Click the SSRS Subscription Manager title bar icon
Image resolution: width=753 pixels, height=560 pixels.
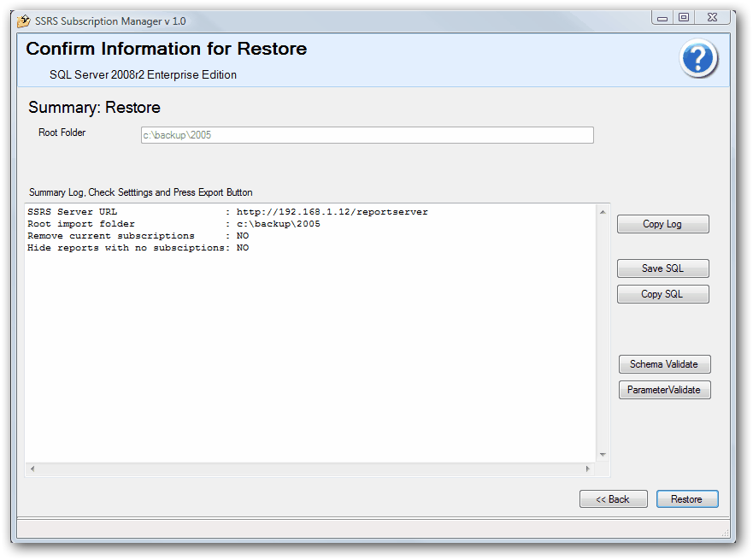click(x=24, y=21)
